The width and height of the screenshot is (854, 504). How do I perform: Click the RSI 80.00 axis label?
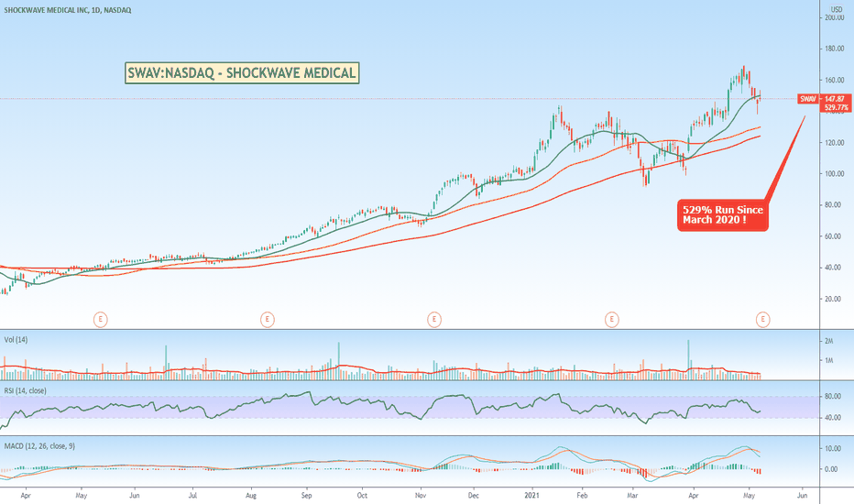[833, 396]
